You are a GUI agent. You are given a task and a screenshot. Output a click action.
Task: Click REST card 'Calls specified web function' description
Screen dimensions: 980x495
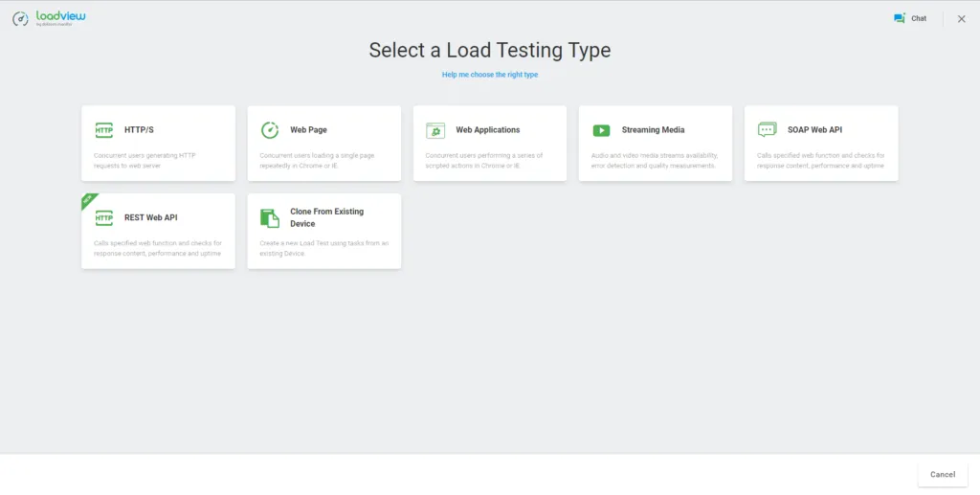[x=158, y=248]
